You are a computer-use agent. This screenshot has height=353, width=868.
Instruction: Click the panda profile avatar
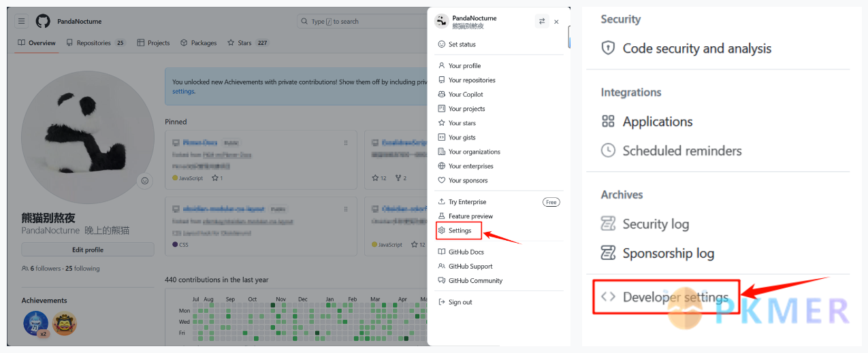tap(88, 136)
